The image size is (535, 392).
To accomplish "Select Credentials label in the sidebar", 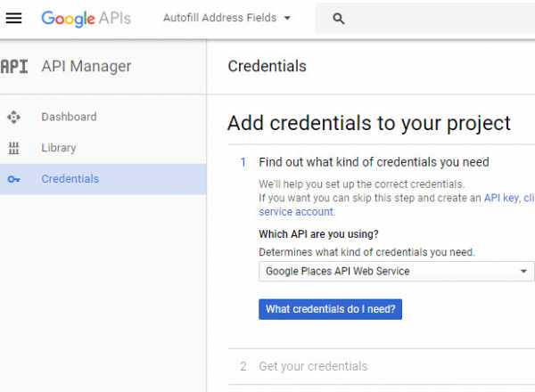I will pos(70,179).
